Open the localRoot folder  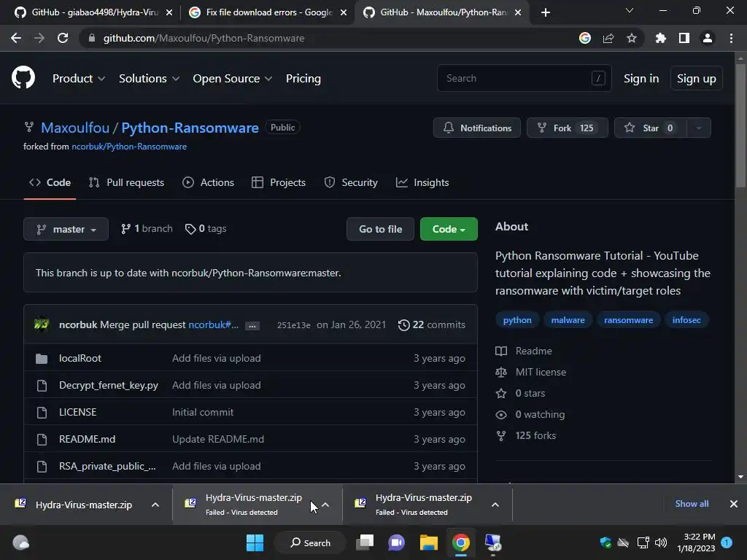80,358
